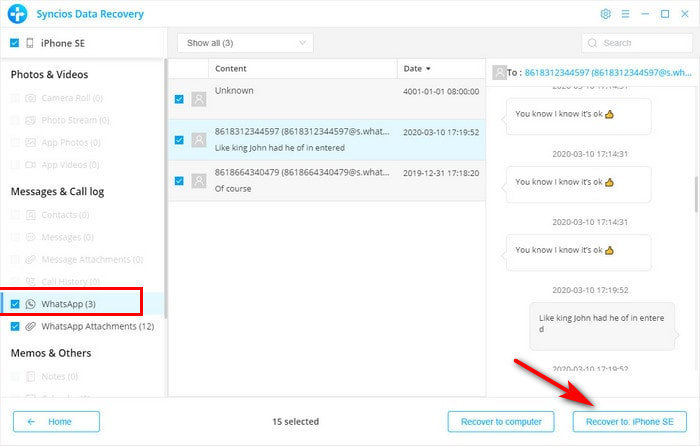Select Messages (0) category

tap(83, 237)
